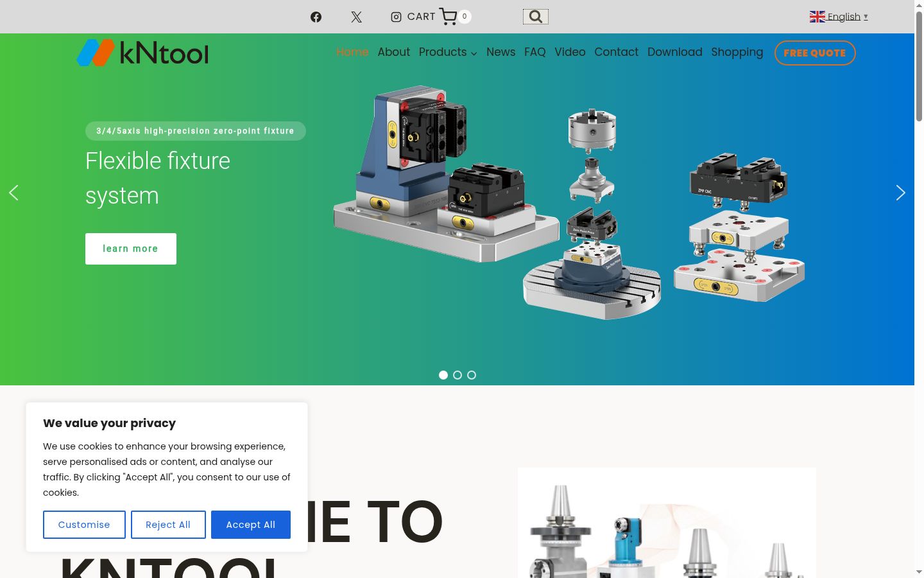Click the FREE QUOTE button
The width and height of the screenshot is (924, 578).
point(815,53)
